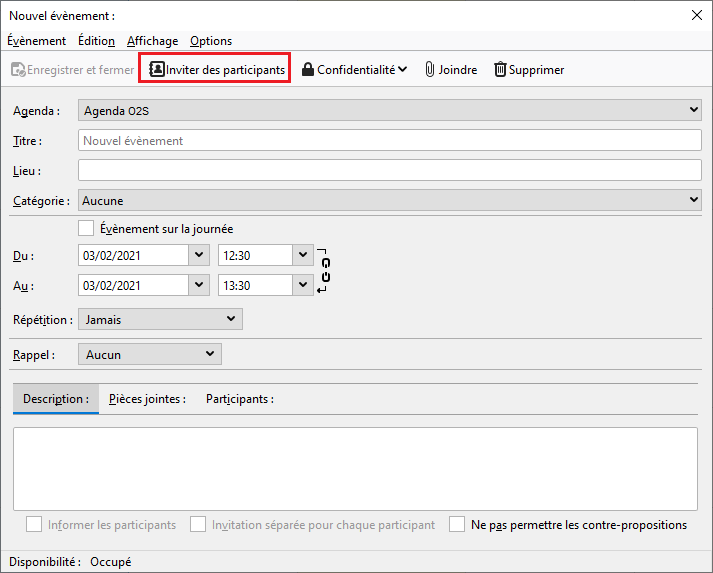This screenshot has width=713, height=573.
Task: Switch to the Participants tab
Action: [x=240, y=399]
